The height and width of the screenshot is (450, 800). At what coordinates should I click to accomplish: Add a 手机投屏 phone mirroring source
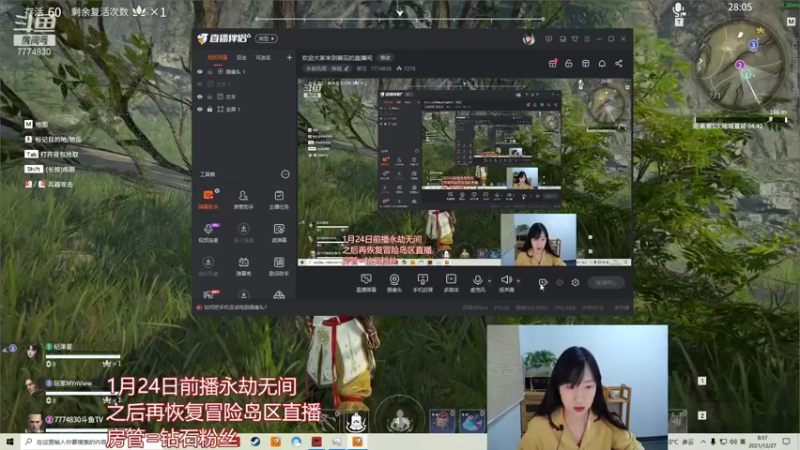pos(422,283)
